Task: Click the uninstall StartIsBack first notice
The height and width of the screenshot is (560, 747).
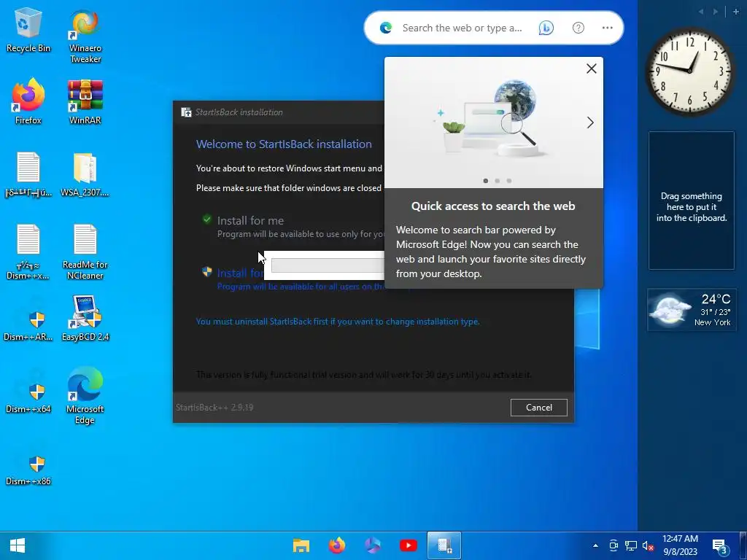Action: click(338, 322)
